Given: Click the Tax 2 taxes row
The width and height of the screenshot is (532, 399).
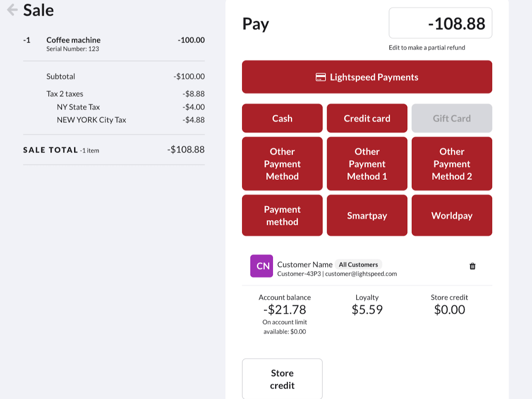Looking at the screenshot, I should [65, 94].
